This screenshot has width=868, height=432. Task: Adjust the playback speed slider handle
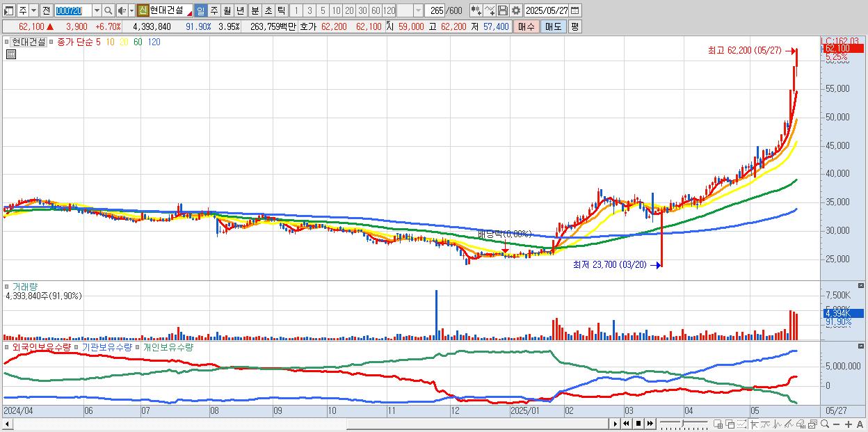(x=683, y=422)
